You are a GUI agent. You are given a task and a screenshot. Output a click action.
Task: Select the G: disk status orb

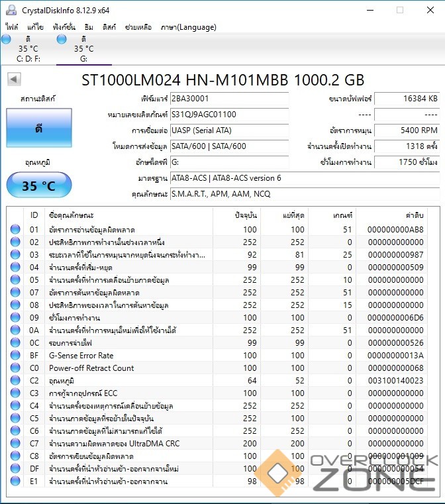pos(62,39)
